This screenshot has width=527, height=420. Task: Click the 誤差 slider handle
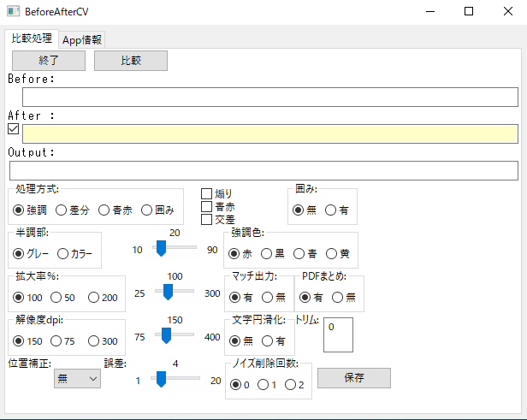(159, 380)
